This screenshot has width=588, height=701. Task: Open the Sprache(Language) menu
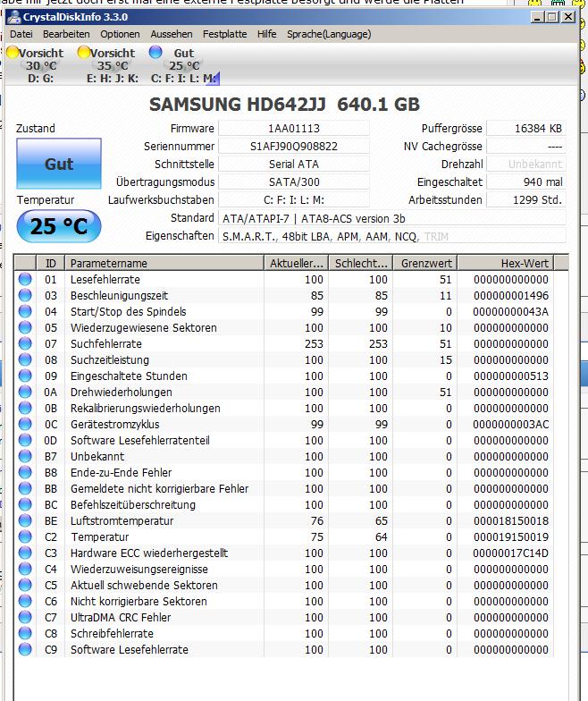(329, 34)
